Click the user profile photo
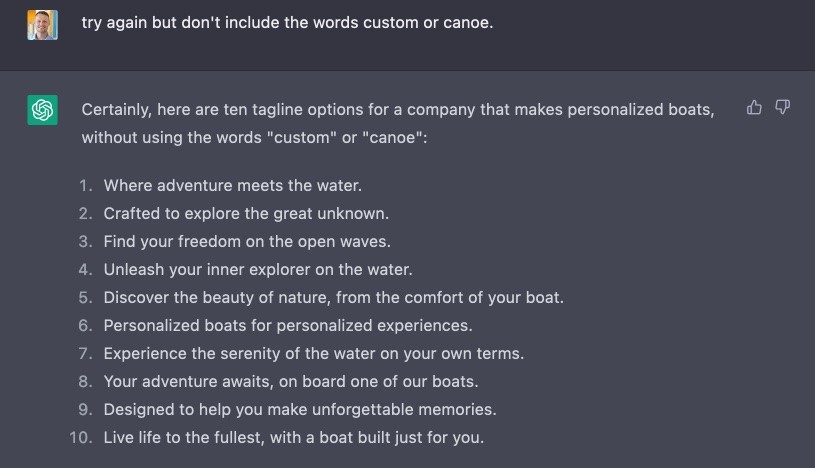 coord(43,24)
